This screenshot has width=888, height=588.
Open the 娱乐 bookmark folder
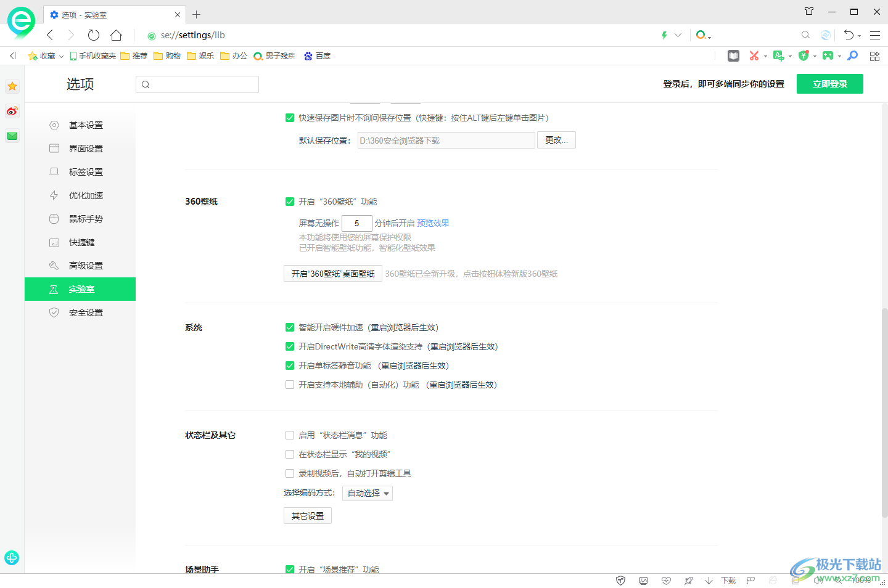[x=200, y=56]
